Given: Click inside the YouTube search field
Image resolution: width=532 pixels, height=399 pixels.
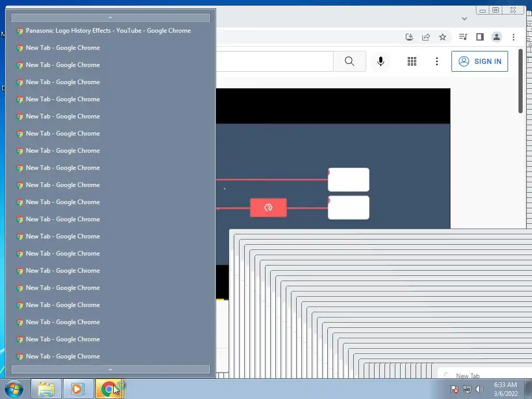Looking at the screenshot, I should tap(274, 61).
